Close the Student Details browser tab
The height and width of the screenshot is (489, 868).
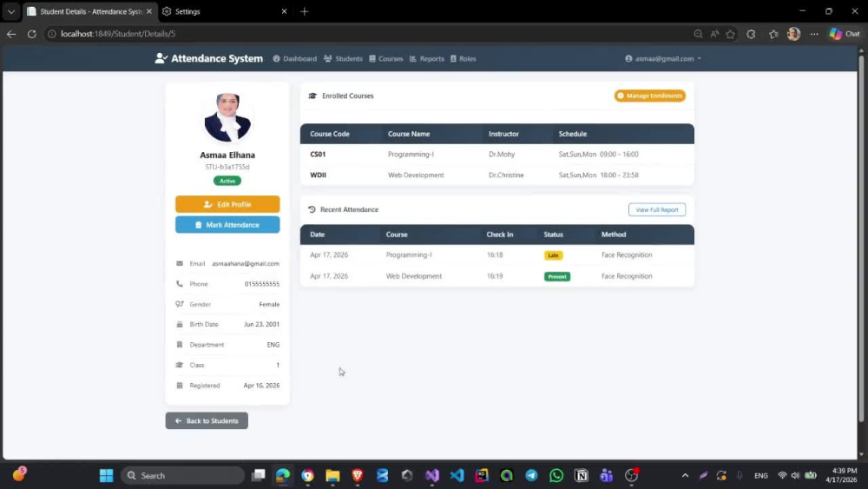(x=149, y=11)
